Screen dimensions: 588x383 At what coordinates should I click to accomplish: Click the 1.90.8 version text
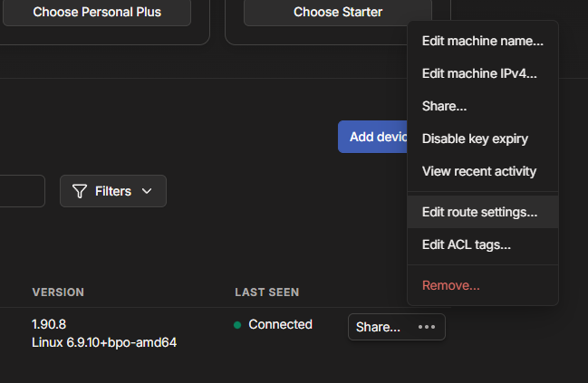pos(49,324)
